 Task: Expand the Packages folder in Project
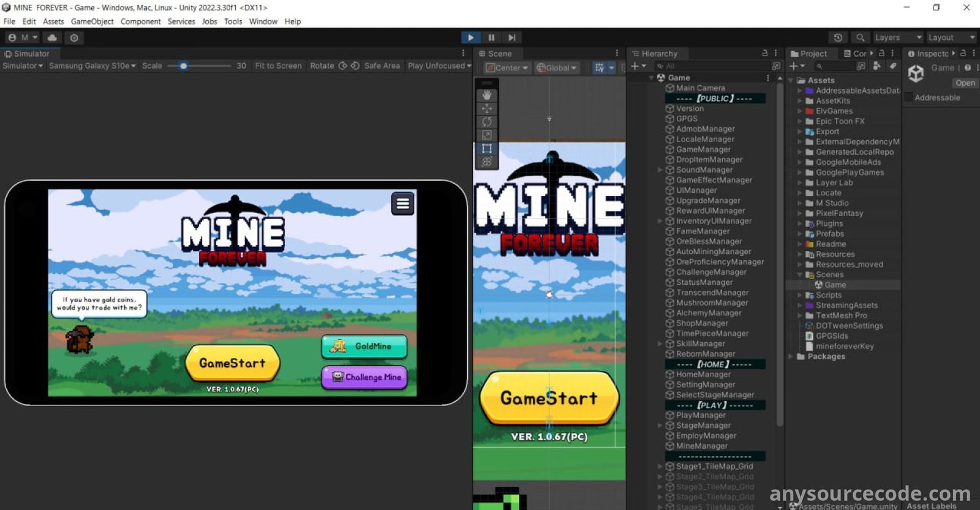(x=791, y=356)
